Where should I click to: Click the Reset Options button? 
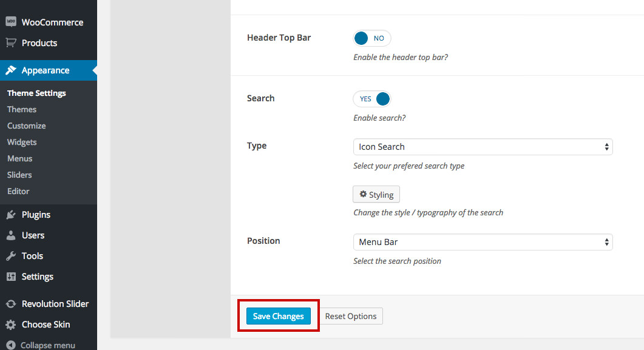click(x=351, y=316)
